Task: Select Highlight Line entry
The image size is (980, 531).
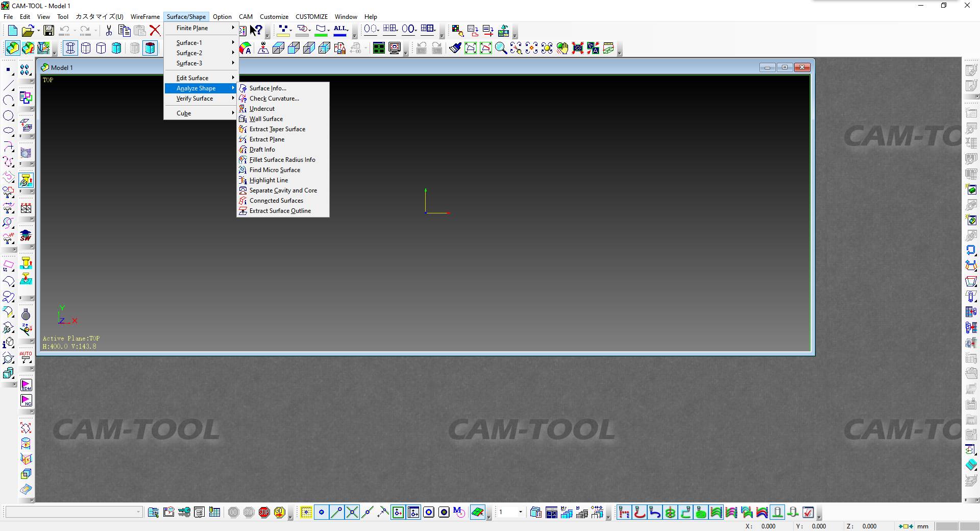Action: pos(283,180)
